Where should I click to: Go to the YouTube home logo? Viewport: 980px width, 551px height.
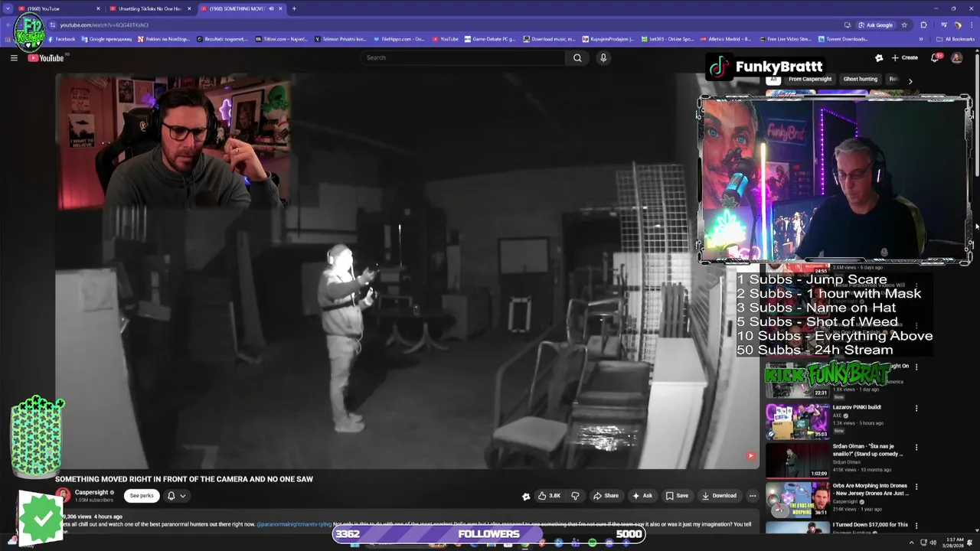click(x=46, y=58)
